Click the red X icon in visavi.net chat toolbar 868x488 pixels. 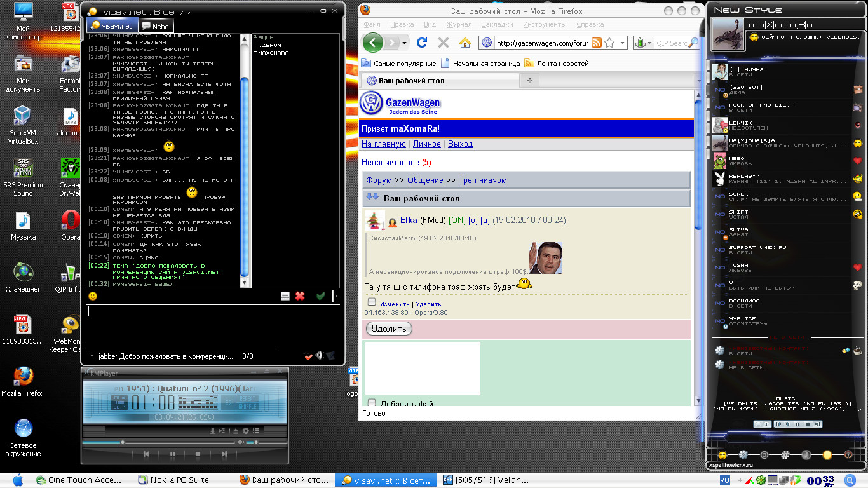click(300, 296)
